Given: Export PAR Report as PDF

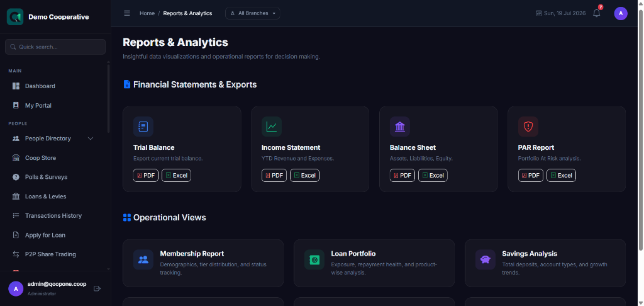Looking at the screenshot, I should (531, 175).
